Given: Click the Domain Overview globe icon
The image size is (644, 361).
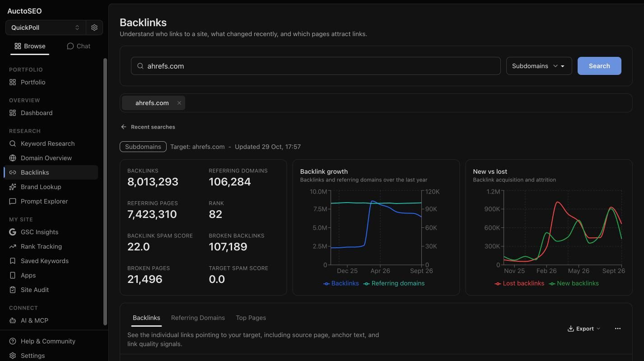Looking at the screenshot, I should coord(13,158).
